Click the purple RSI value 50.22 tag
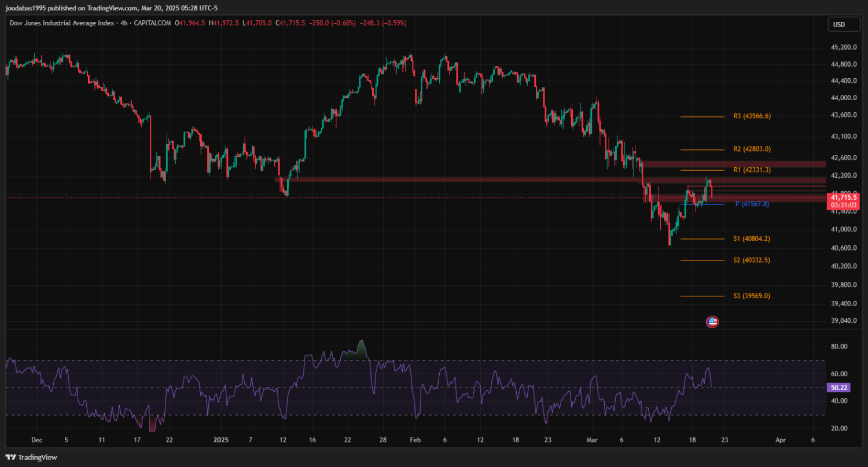 click(x=839, y=387)
